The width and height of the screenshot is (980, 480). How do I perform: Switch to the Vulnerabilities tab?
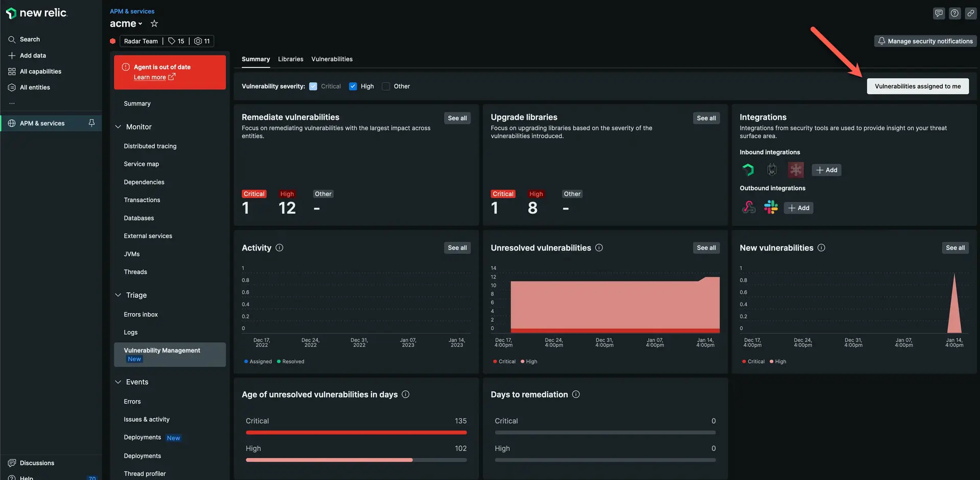click(332, 59)
